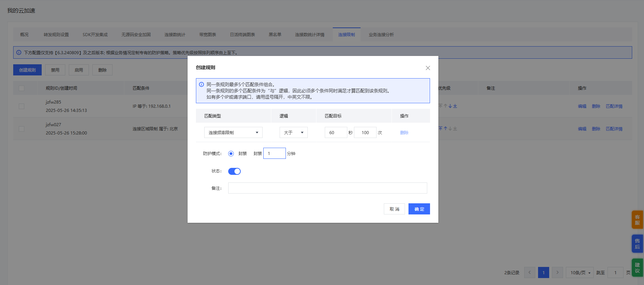Screen dimensions: 644x285
Task: Switch to the 概况 tab
Action: pos(24,35)
